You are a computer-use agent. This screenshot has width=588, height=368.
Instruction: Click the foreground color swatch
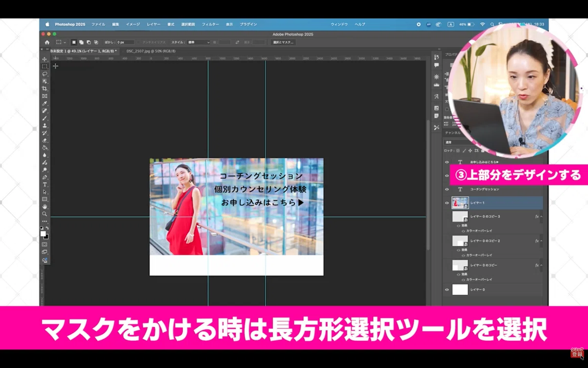(43, 234)
